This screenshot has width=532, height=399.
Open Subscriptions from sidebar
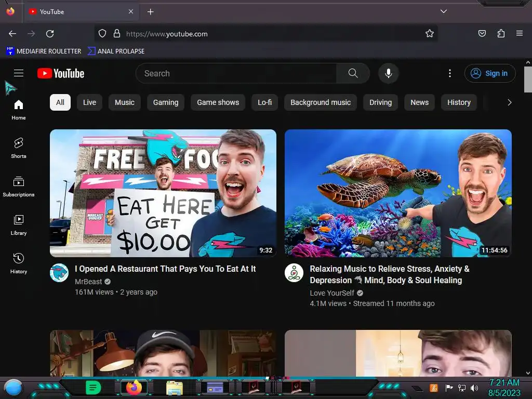pos(19,187)
